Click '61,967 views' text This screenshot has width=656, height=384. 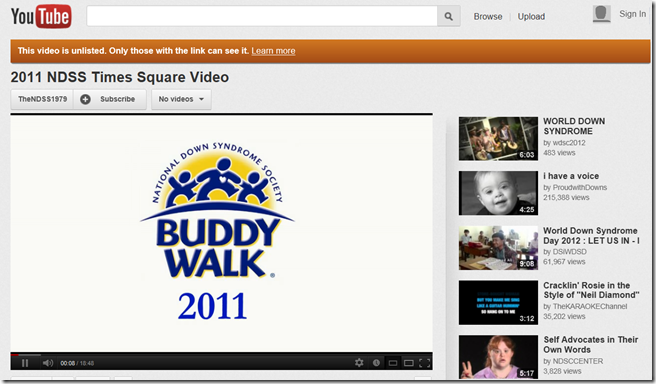pos(564,261)
